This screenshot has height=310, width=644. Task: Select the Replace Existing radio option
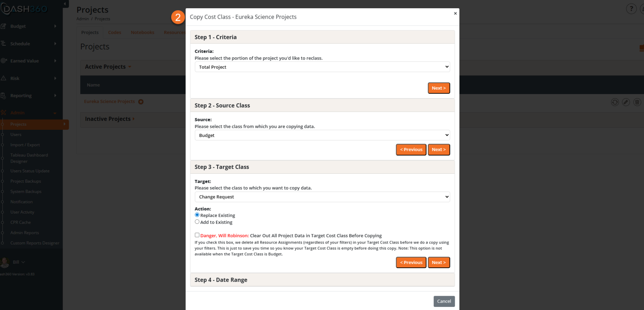(x=197, y=215)
